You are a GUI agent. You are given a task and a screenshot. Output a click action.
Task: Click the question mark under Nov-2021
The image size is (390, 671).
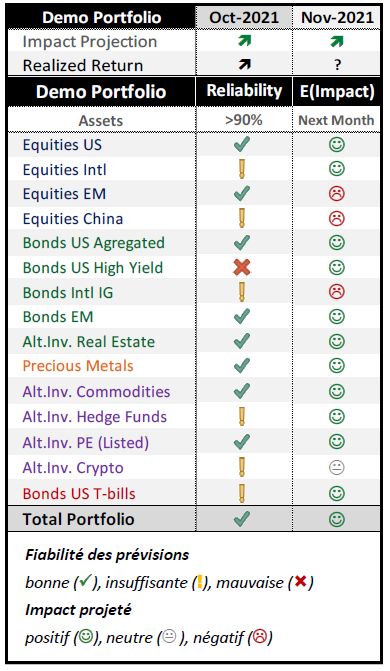(x=338, y=65)
